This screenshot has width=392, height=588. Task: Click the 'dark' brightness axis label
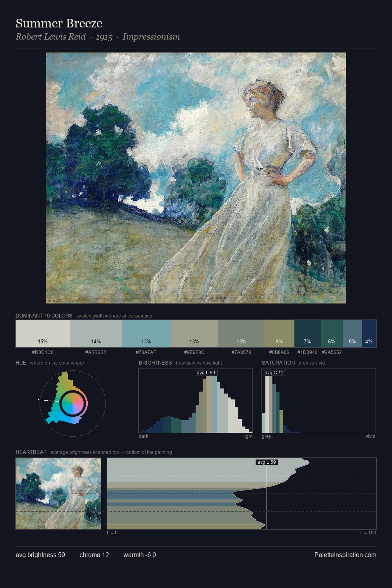tap(143, 436)
